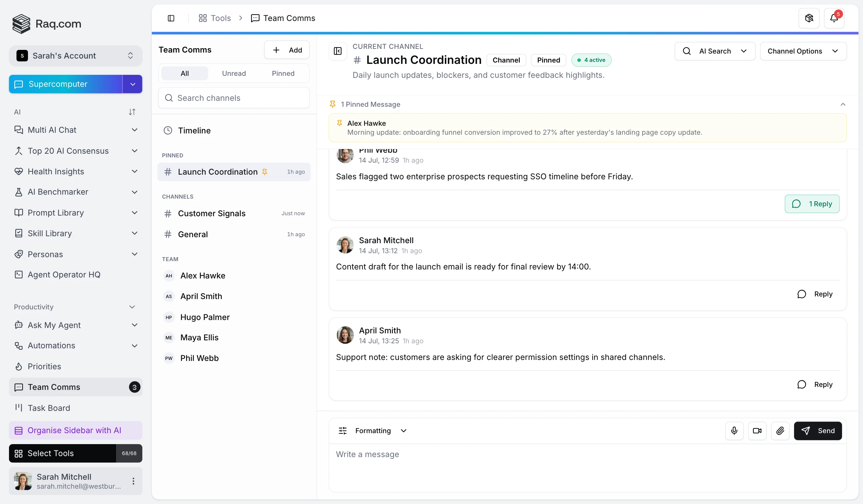Click the Pinned tag beside channel title

tap(548, 60)
